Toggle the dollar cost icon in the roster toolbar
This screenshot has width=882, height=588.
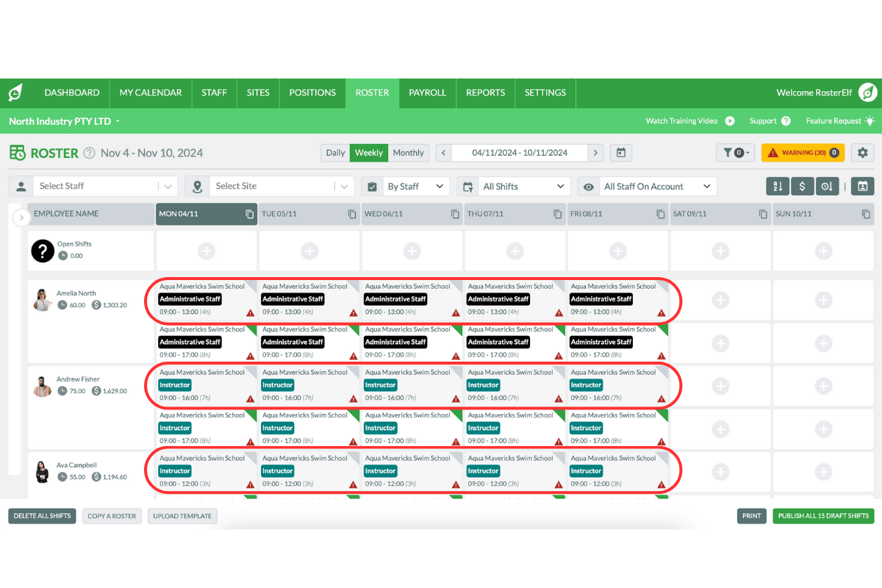tap(802, 187)
